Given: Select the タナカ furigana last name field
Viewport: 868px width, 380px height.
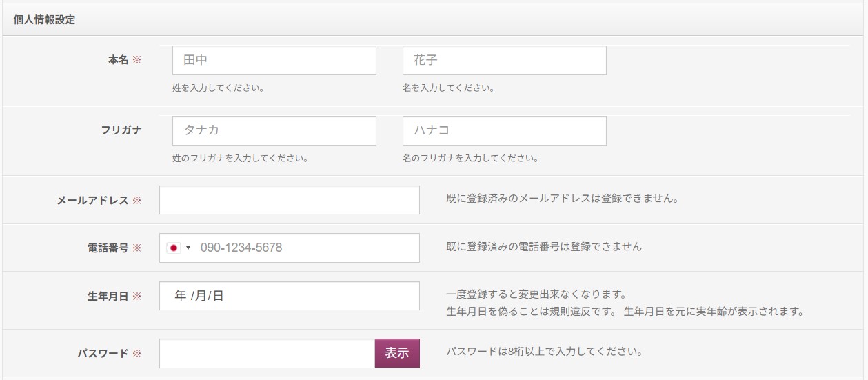Looking at the screenshot, I should pyautogui.click(x=274, y=131).
